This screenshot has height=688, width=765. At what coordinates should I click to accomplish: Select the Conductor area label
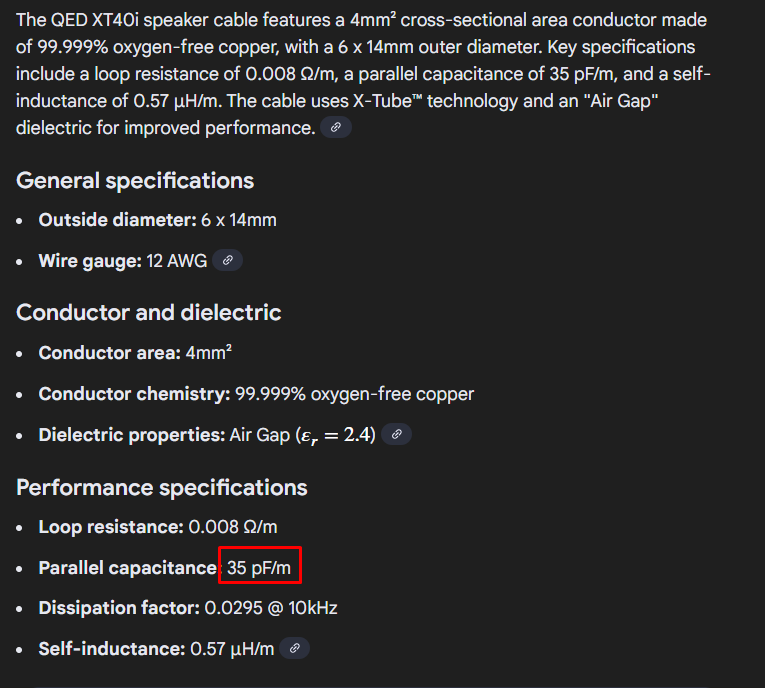tap(110, 353)
